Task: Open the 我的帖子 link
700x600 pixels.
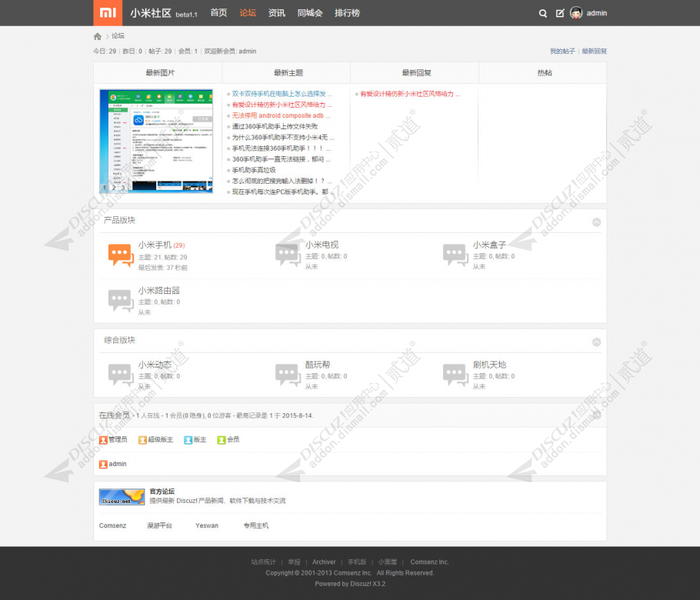Action: [x=562, y=52]
